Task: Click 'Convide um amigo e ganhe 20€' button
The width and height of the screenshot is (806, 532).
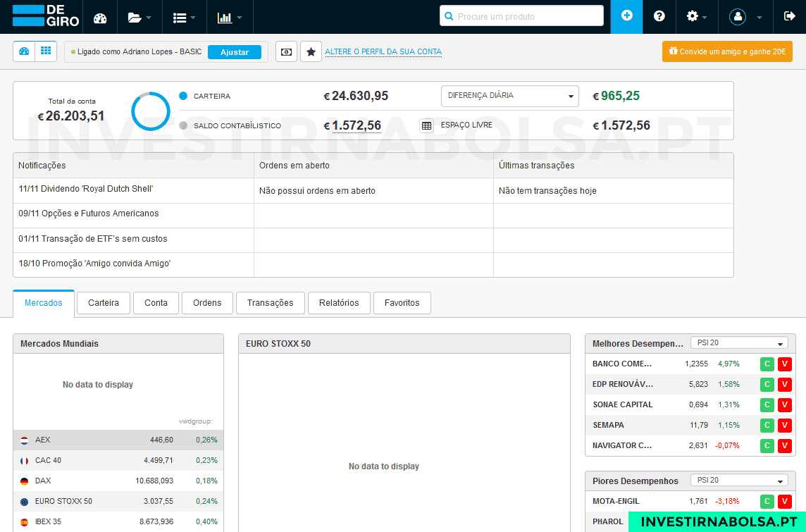Action: coord(727,51)
